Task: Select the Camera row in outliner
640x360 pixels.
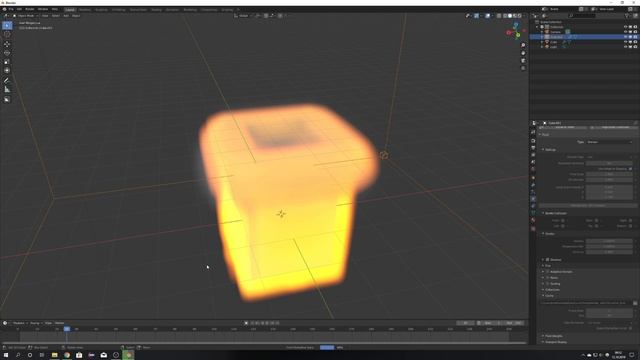Action: [556, 32]
